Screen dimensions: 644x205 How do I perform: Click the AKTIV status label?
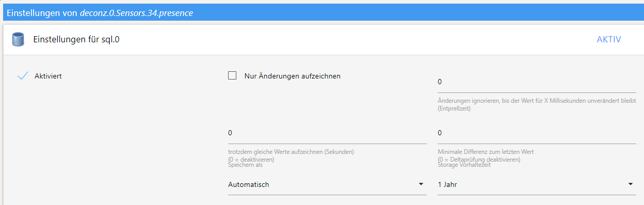(609, 39)
